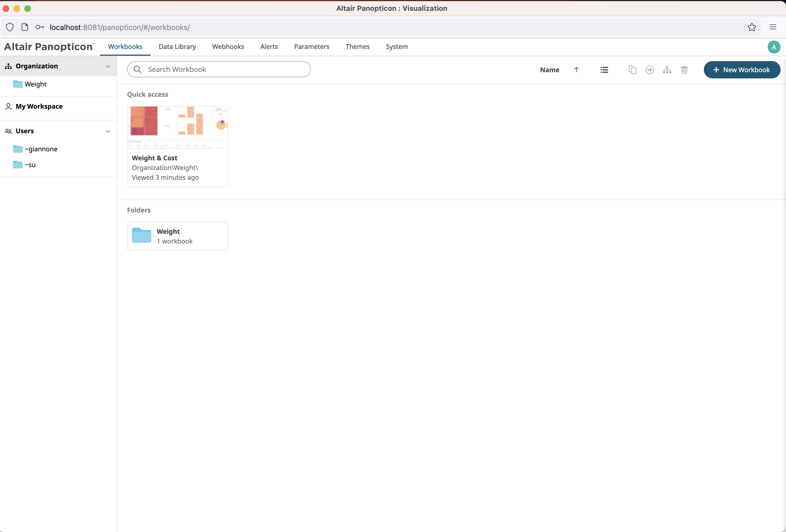The width and height of the screenshot is (786, 532).
Task: Collapse the Users section chevron
Action: (x=108, y=131)
